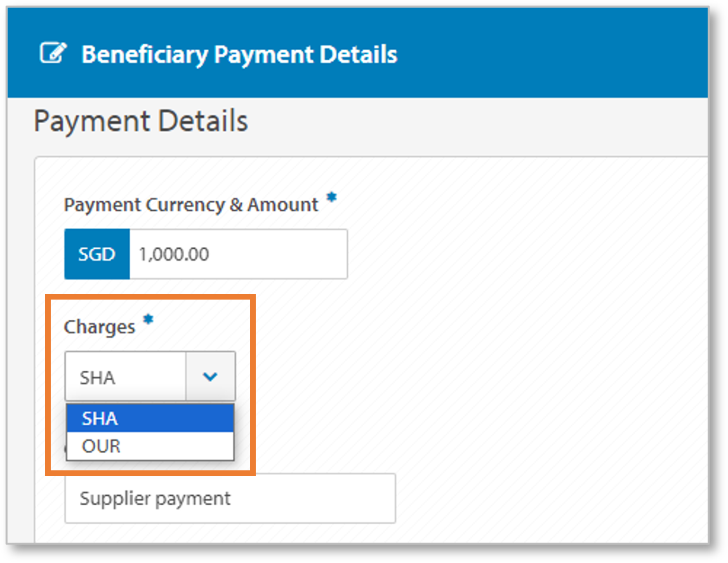The width and height of the screenshot is (728, 563).
Task: Click the Payment Details heading
Action: 141,121
